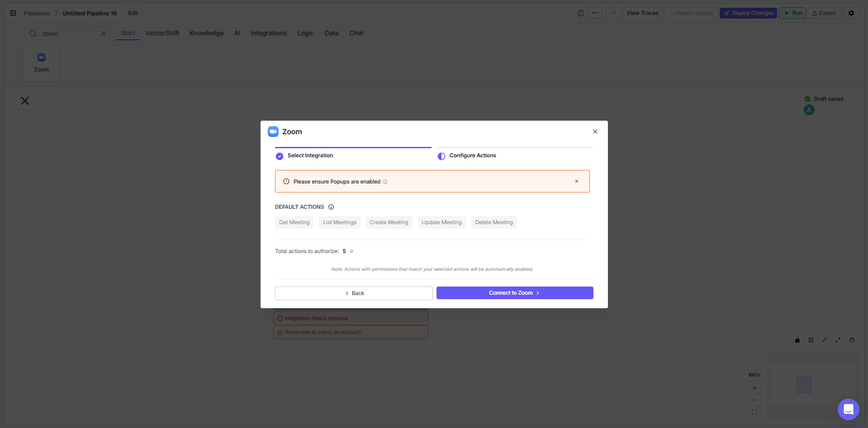Switch to the Logic tab
This screenshot has height=428, width=868.
(305, 33)
